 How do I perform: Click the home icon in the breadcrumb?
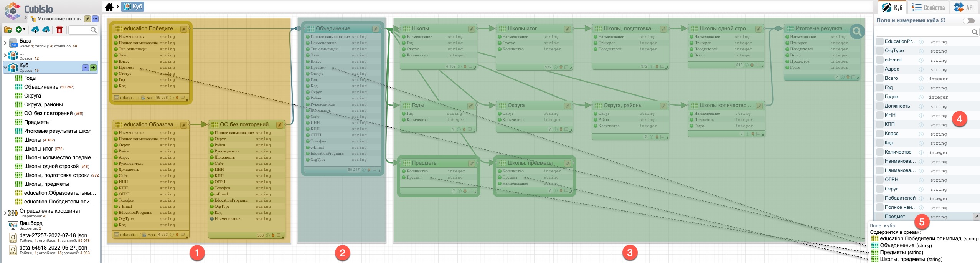(x=109, y=7)
